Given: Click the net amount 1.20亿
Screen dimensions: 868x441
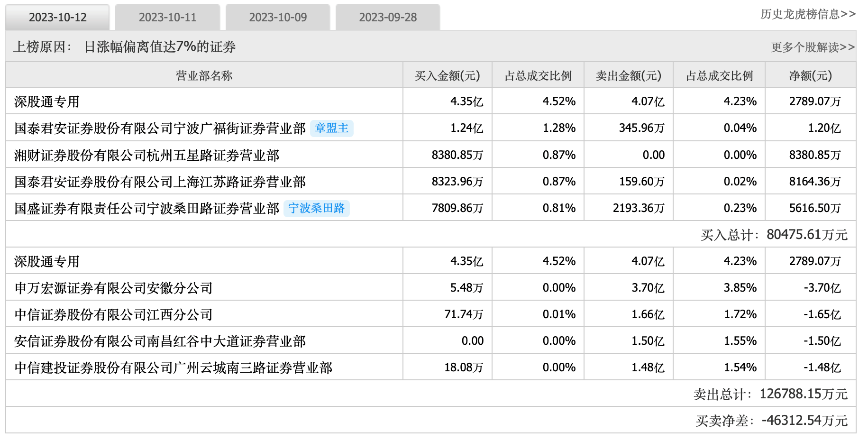Looking at the screenshot, I should click(x=824, y=128).
